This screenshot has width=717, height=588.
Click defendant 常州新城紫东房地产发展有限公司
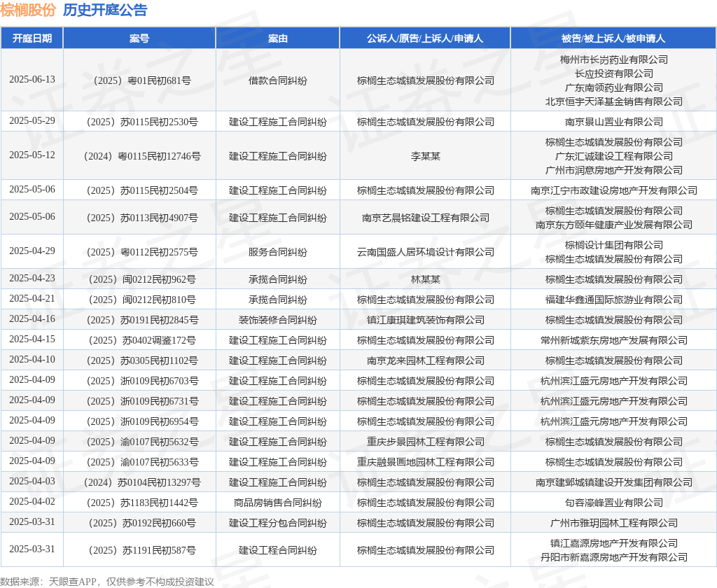(x=613, y=340)
